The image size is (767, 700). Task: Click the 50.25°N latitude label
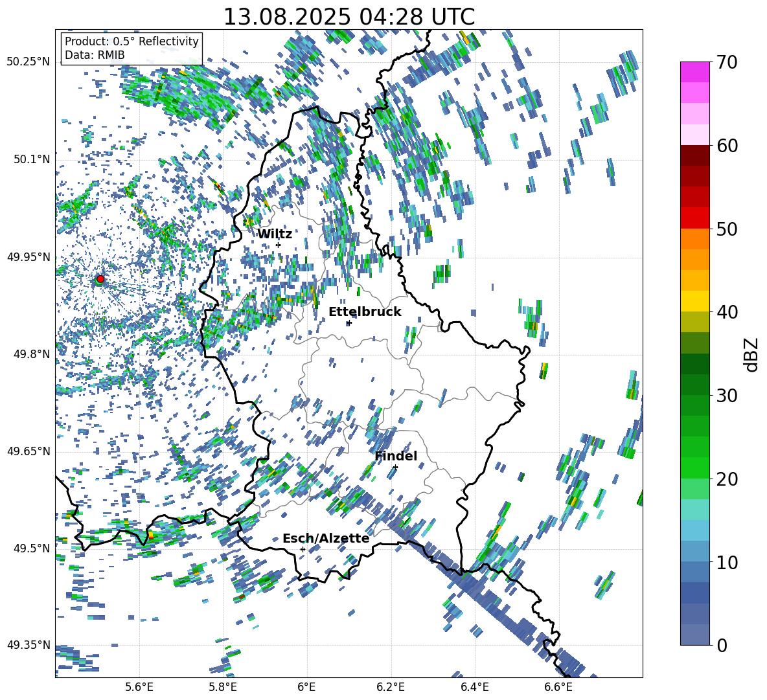29,62
